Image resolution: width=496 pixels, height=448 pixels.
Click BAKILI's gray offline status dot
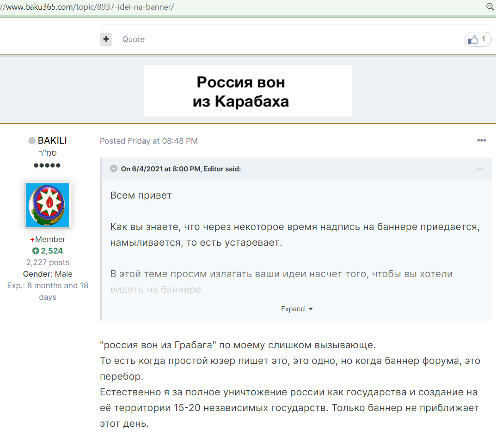point(32,141)
